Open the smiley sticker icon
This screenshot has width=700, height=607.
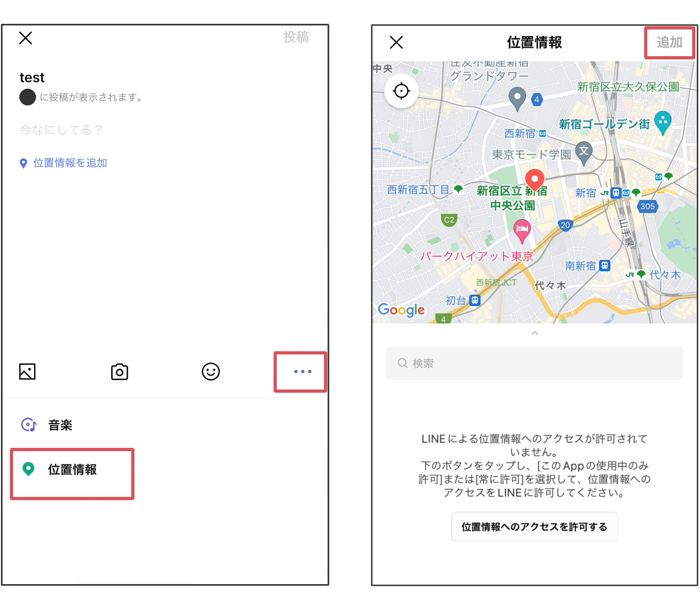tap(210, 372)
